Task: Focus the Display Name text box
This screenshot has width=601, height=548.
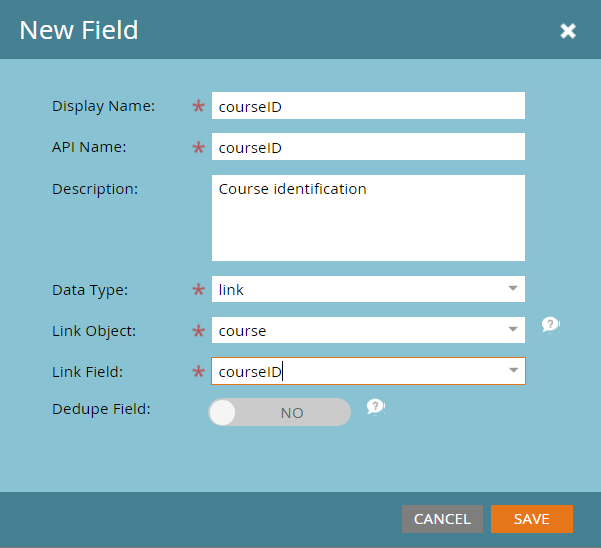Action: click(x=368, y=105)
